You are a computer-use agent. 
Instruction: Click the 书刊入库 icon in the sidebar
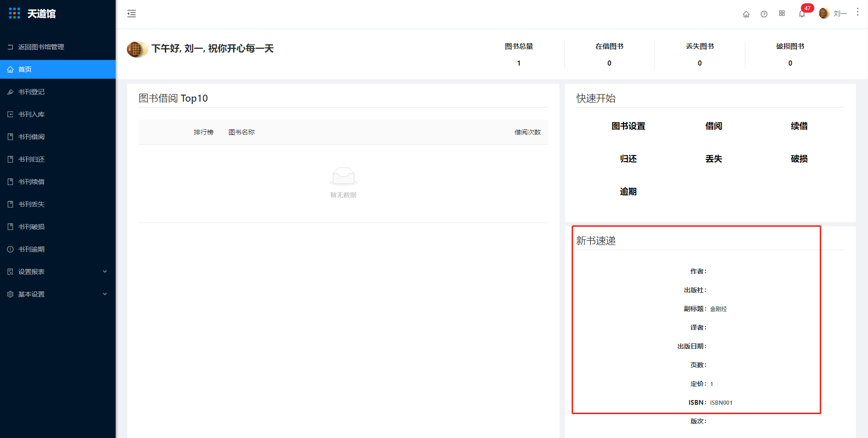tap(10, 114)
